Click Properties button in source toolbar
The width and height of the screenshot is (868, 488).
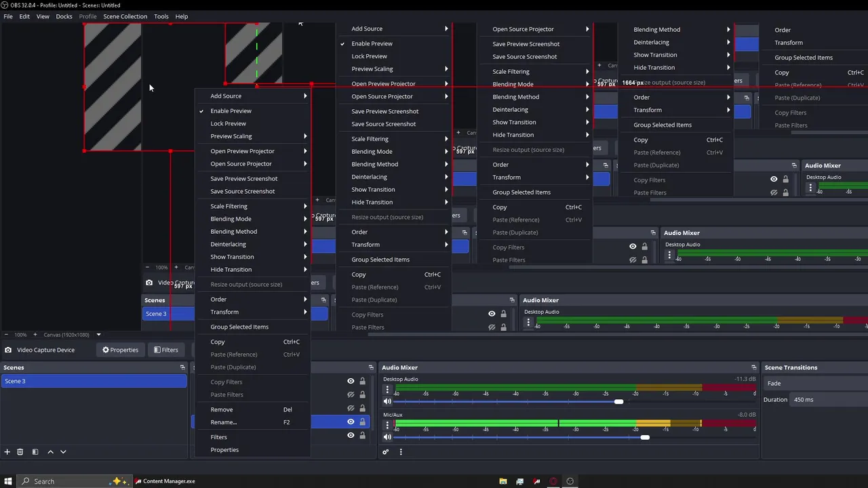point(120,350)
